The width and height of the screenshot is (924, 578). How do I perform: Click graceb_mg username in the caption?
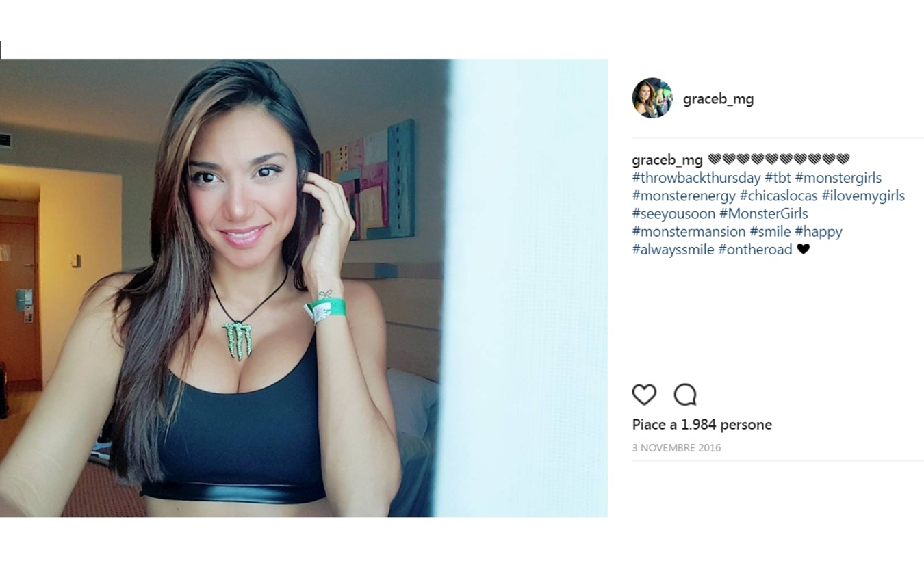(x=667, y=160)
